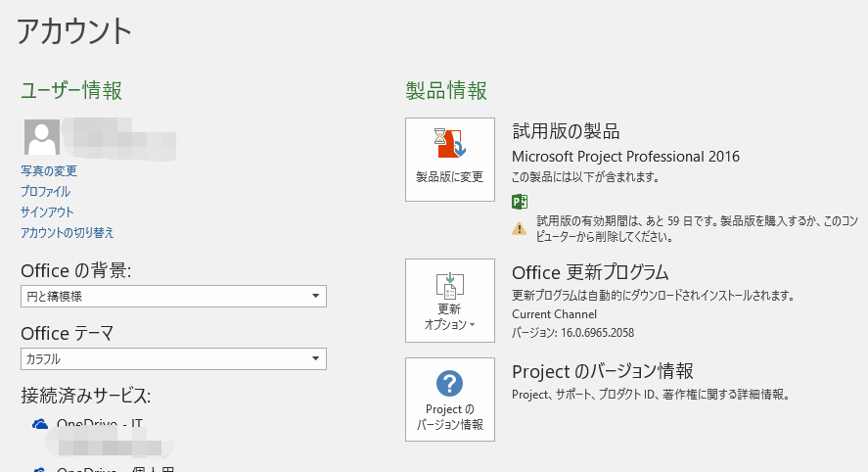Open the プロファイル link
Image resolution: width=868 pixels, height=472 pixels.
point(45,192)
